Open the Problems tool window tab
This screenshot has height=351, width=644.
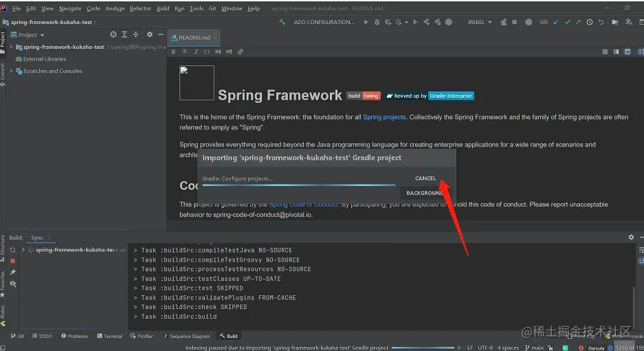click(74, 336)
